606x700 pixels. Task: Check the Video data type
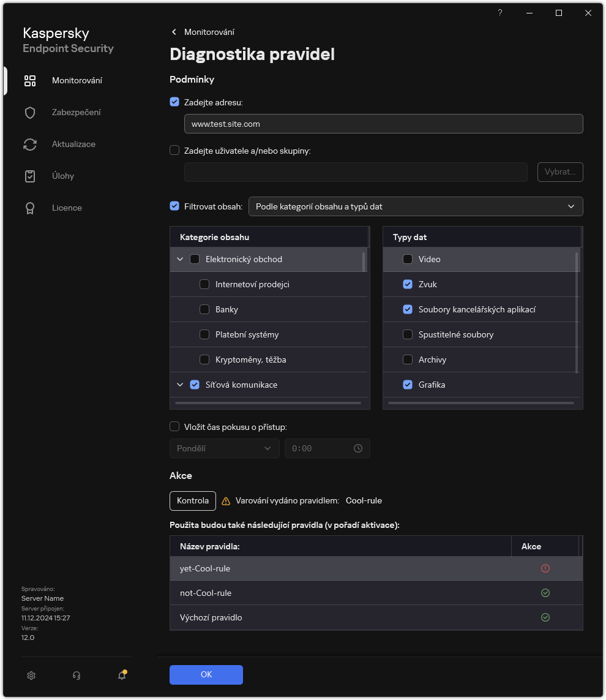[408, 259]
